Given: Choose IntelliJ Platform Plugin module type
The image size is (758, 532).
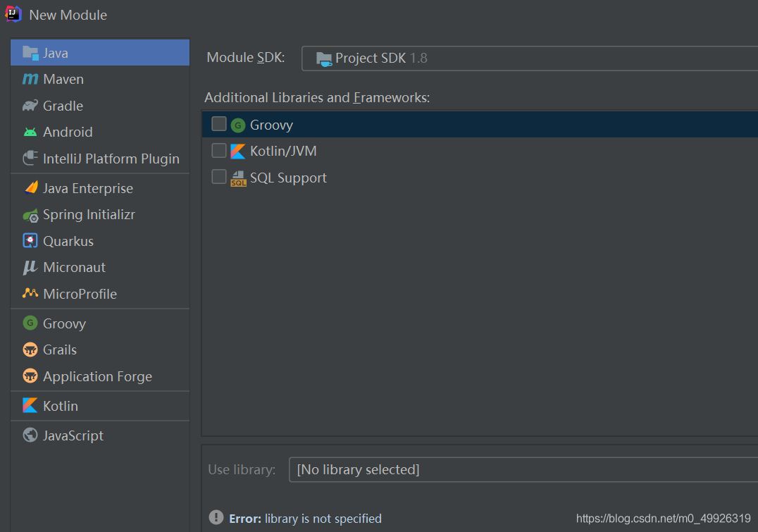Looking at the screenshot, I should point(111,159).
